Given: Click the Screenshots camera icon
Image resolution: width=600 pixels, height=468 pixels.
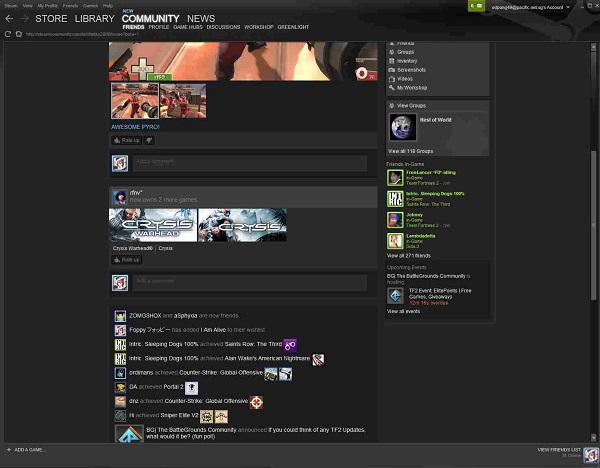Looking at the screenshot, I should coord(392,70).
